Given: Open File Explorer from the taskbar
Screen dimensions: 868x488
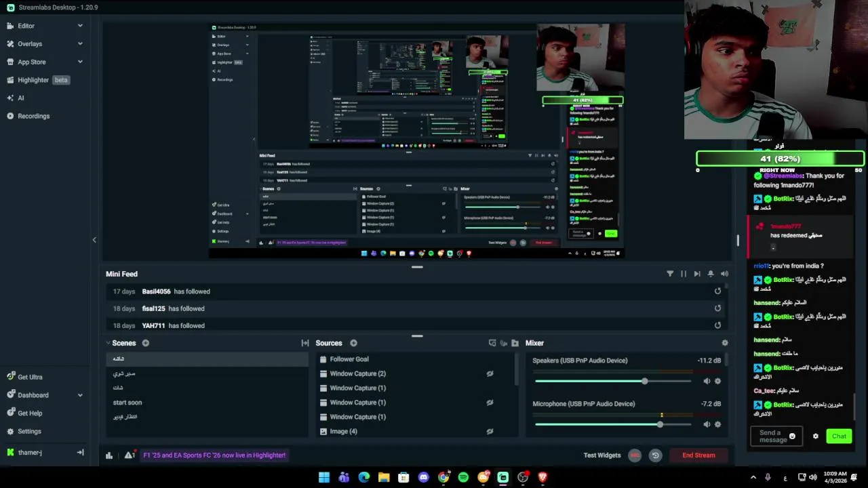Looking at the screenshot, I should [x=384, y=477].
